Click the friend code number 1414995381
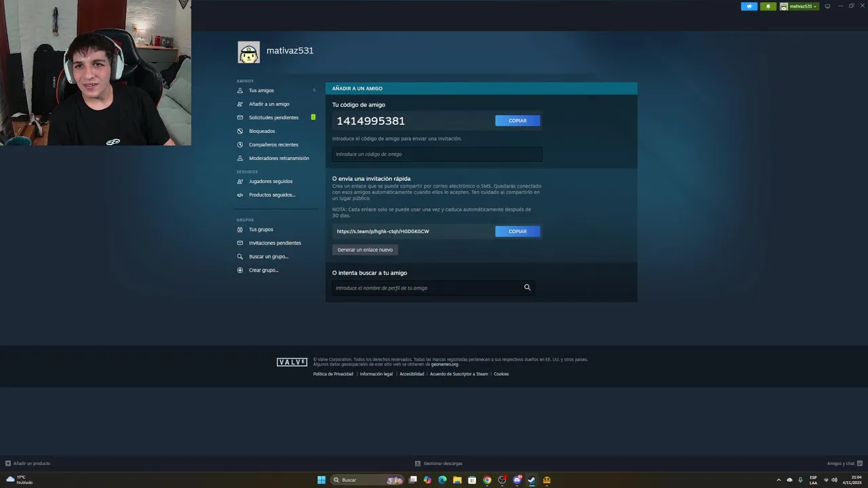This screenshot has height=488, width=868. pos(371,121)
